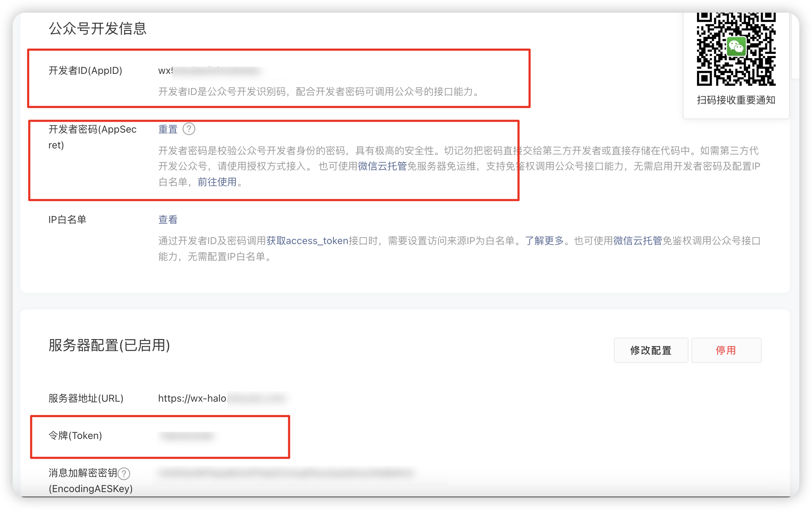Select the 服务器配置(已启用) heading
The image size is (812, 510).
(x=109, y=345)
